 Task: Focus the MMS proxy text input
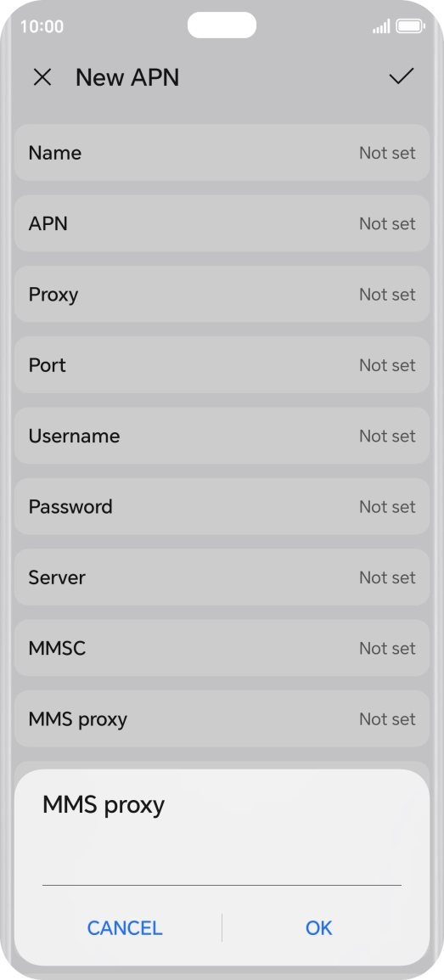[x=222, y=865]
